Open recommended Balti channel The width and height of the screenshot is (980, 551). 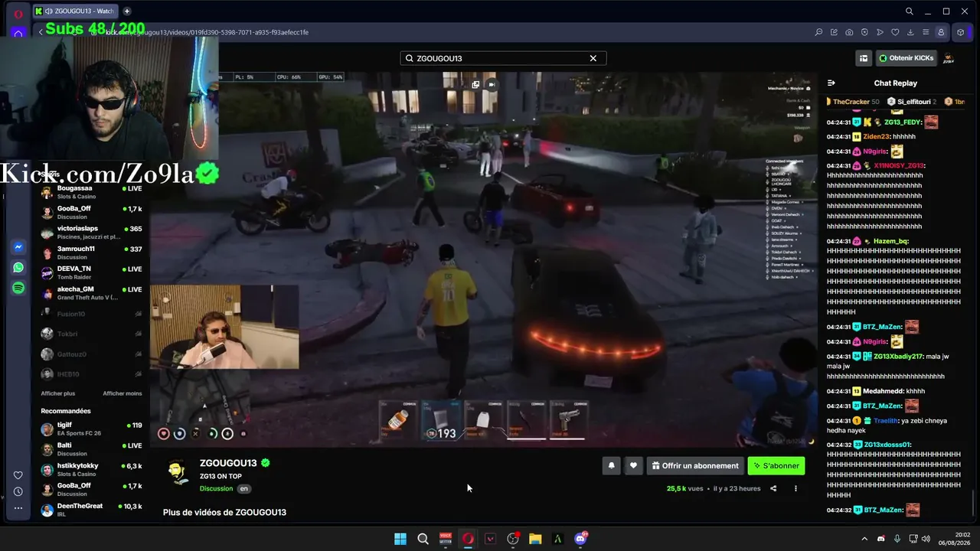(92, 449)
